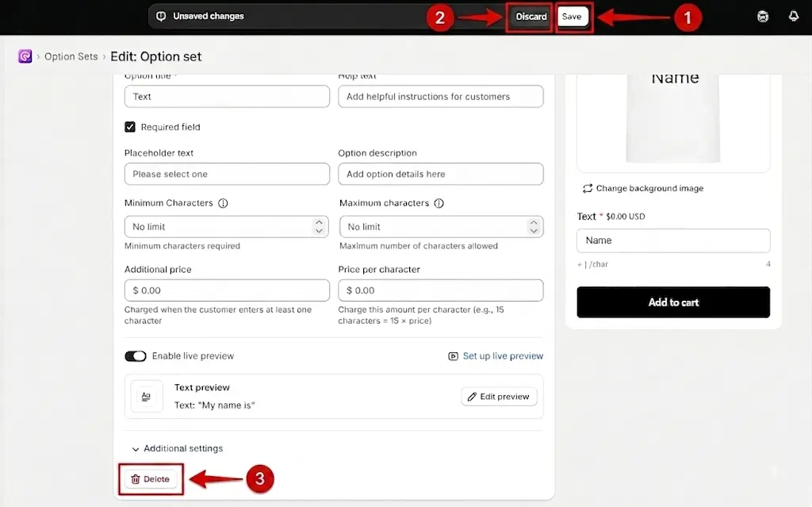Click the Additional price field
Screen dimensions: 812x507
click(x=227, y=290)
